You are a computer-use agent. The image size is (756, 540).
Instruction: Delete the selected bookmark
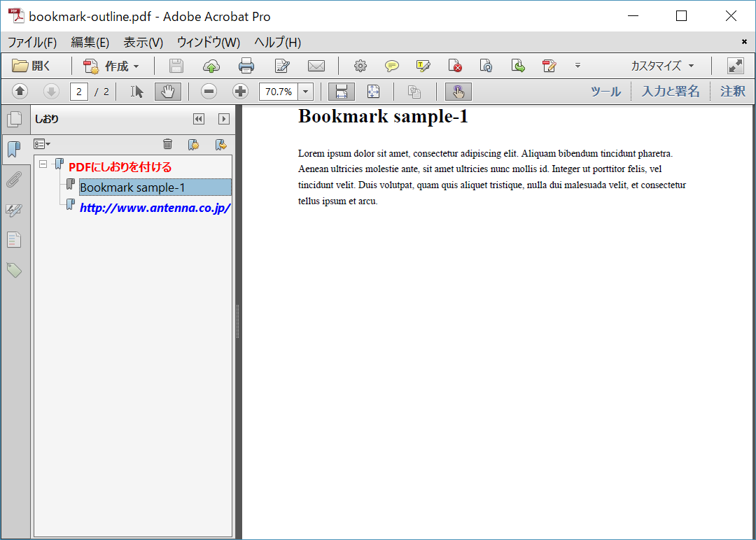(167, 143)
